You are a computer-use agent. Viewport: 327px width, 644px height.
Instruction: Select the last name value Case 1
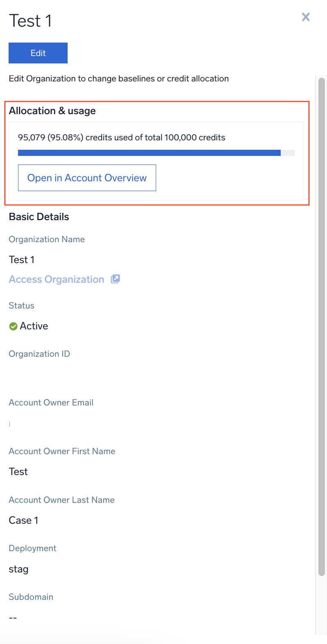coord(23,520)
